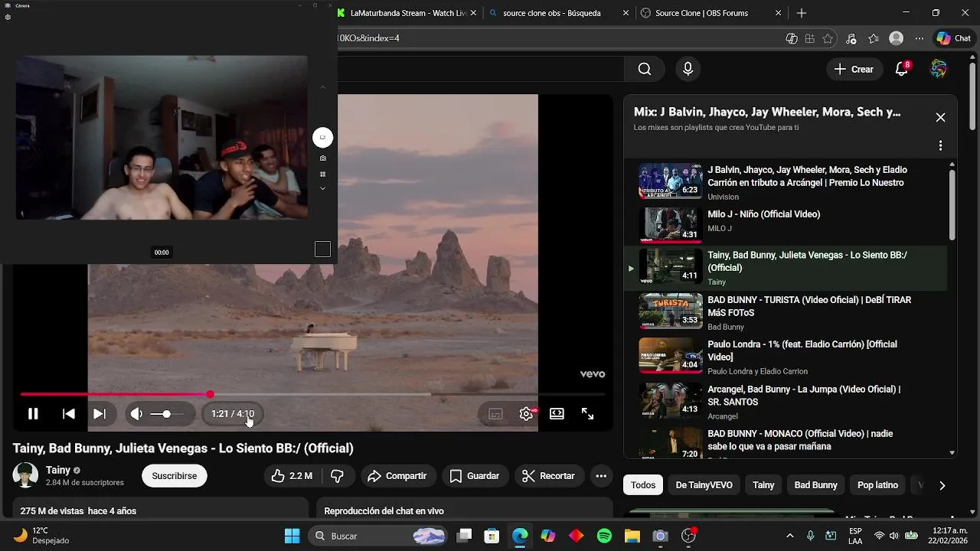Open the YouTube account avatar menu
This screenshot has width=980, height=551.
click(x=939, y=70)
